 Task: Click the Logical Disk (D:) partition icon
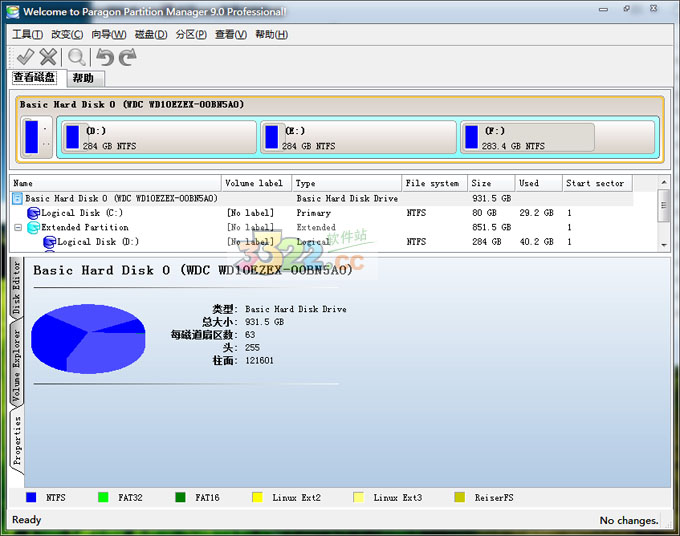(49, 242)
